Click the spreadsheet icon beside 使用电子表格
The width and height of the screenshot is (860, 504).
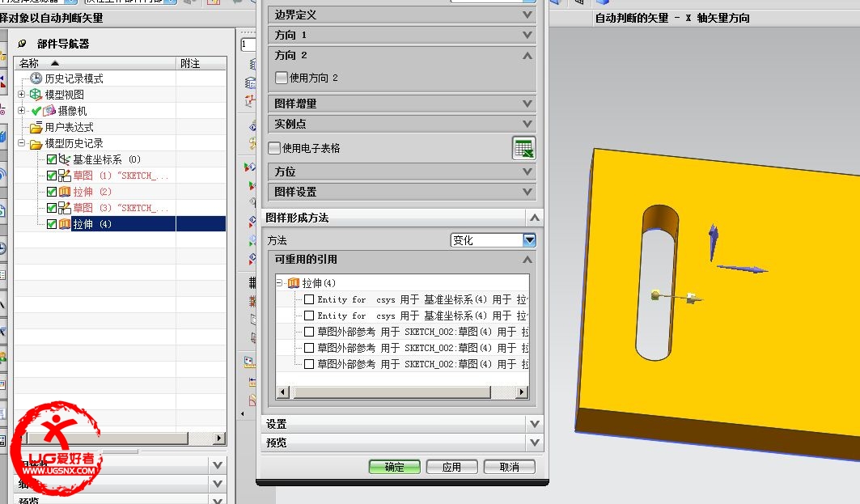click(523, 148)
